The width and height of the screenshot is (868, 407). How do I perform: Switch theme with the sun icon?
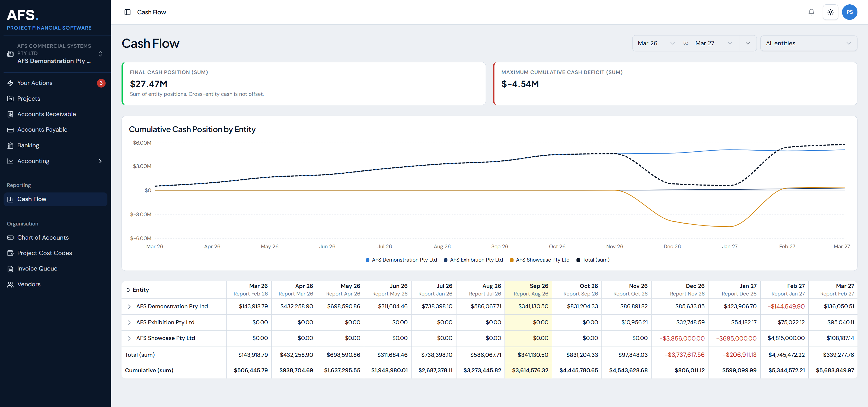[830, 12]
